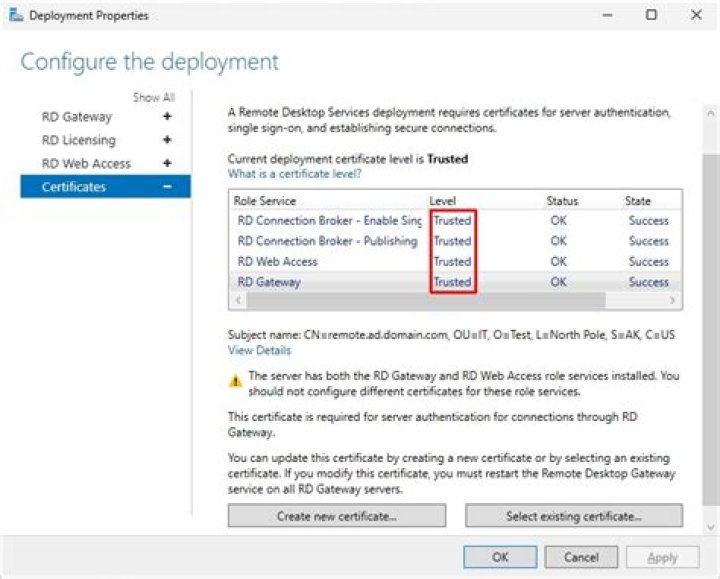Screen dimensions: 720x579
Task: Dismiss dialog with Cancel button
Action: [581, 557]
